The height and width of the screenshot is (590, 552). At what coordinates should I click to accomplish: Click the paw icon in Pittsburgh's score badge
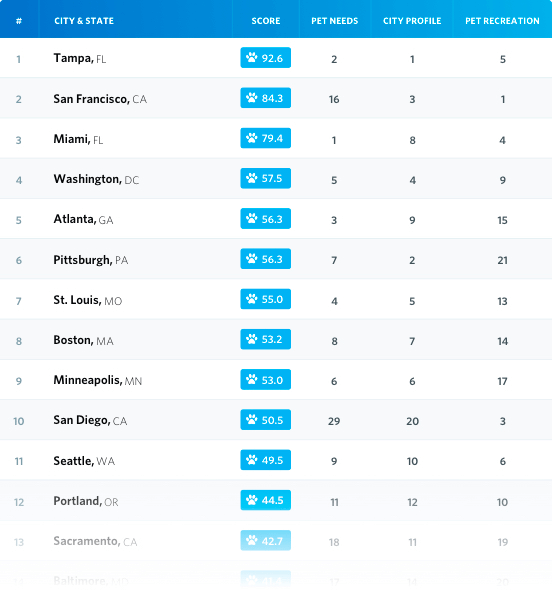251,259
